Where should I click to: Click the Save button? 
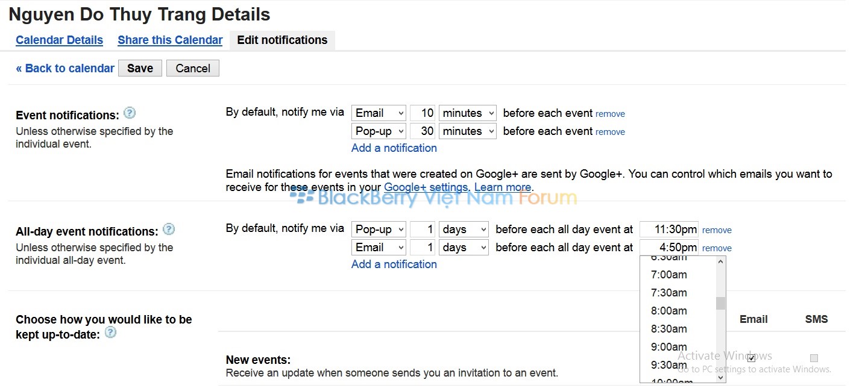140,68
